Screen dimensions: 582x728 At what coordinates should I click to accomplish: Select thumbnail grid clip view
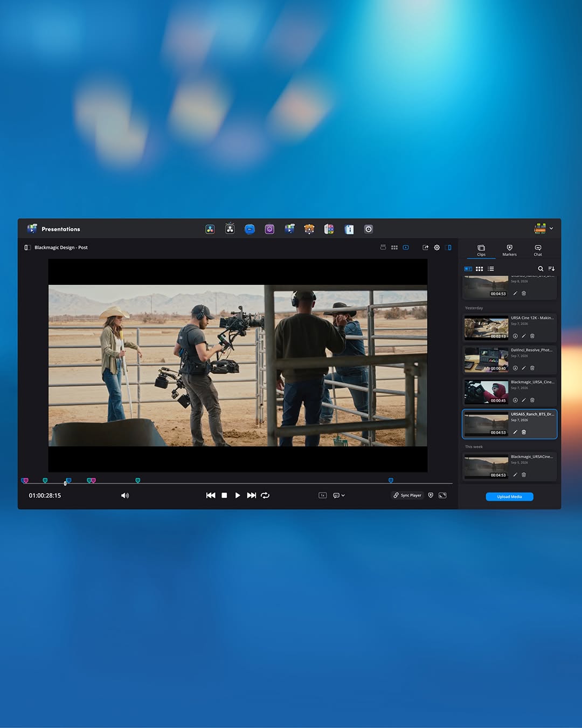(x=479, y=269)
